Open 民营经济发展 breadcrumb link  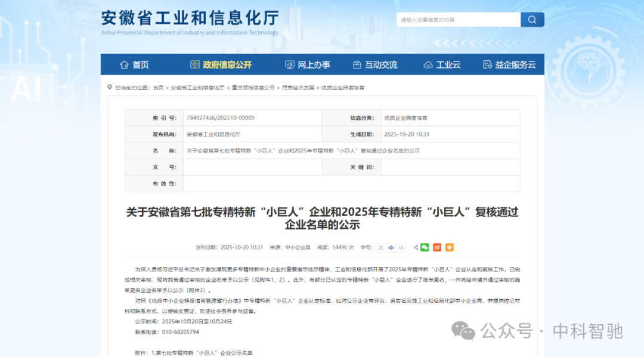pos(298,88)
